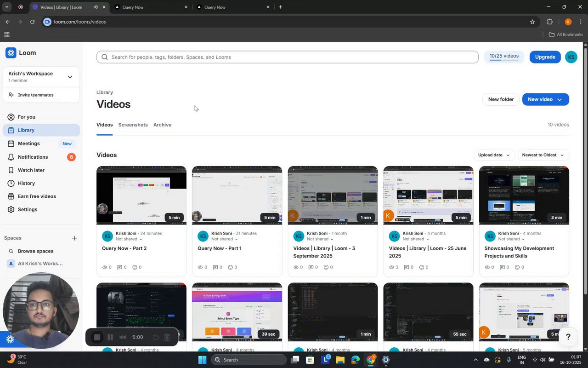Open Not shared dropdown for Query Now - Part 1
The image size is (588, 368).
225,239
